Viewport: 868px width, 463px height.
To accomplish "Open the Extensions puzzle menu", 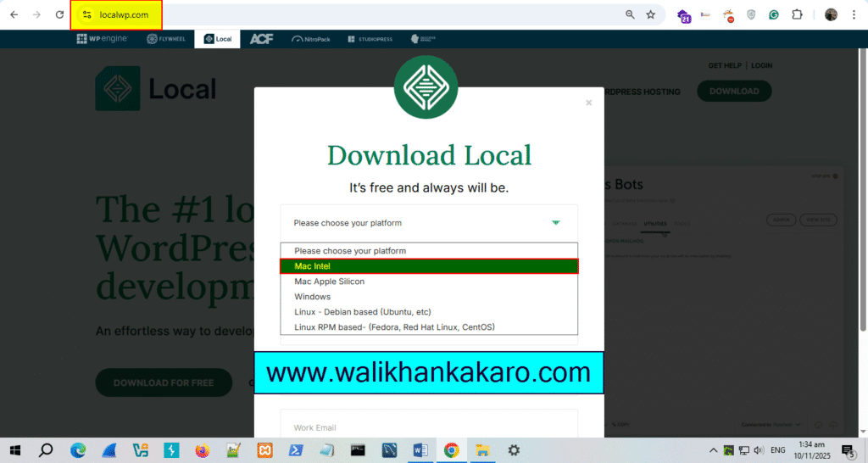I will coord(797,15).
